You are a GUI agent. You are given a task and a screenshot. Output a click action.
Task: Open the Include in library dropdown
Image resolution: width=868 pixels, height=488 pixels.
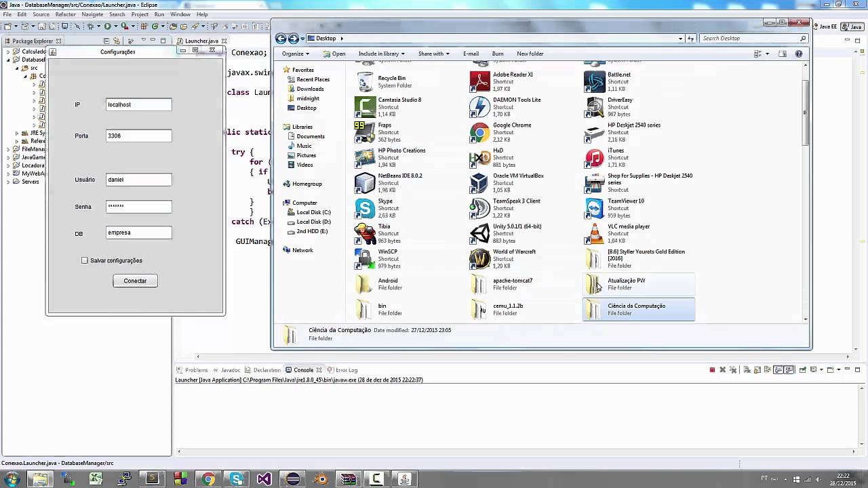pyautogui.click(x=381, y=54)
